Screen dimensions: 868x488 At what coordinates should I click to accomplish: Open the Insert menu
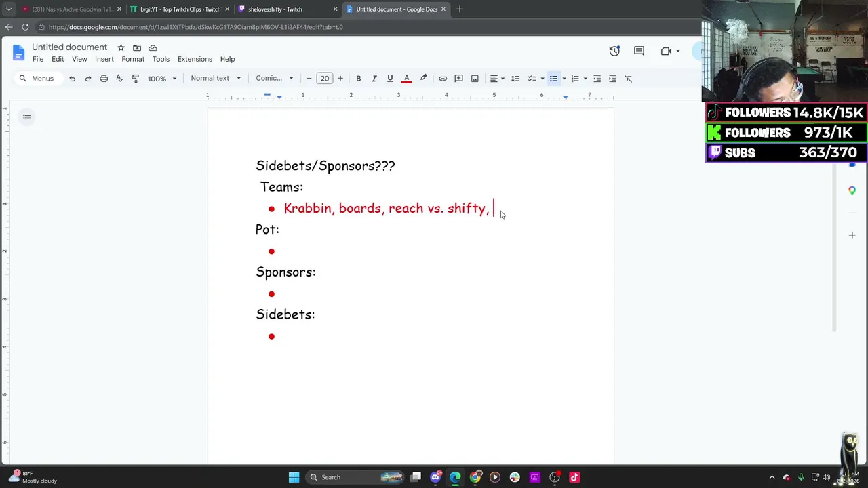click(104, 59)
